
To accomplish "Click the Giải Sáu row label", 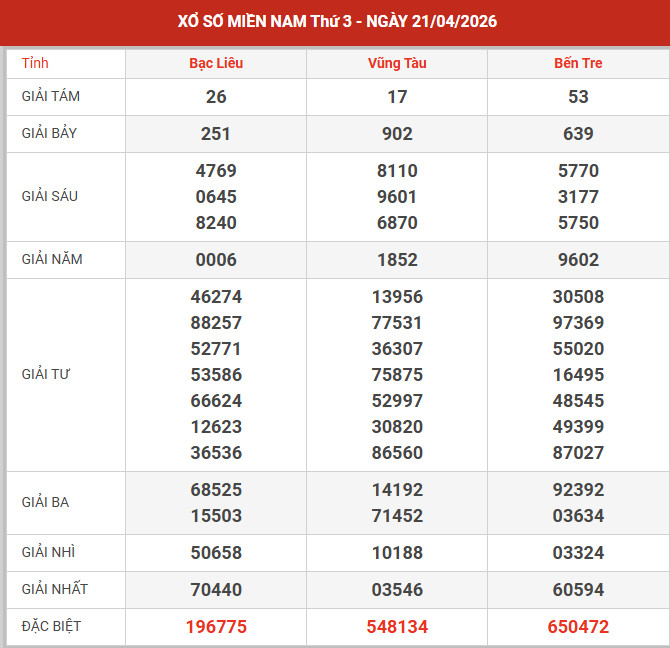I will (49, 196).
